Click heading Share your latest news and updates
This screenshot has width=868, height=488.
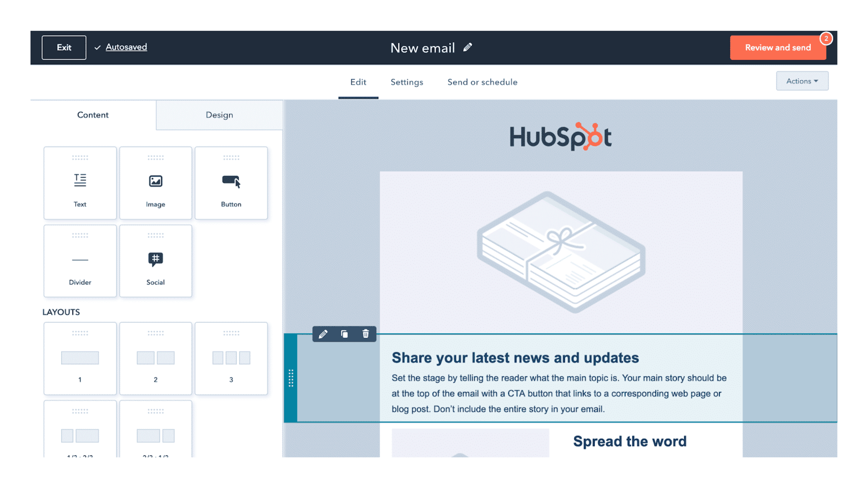tap(515, 358)
